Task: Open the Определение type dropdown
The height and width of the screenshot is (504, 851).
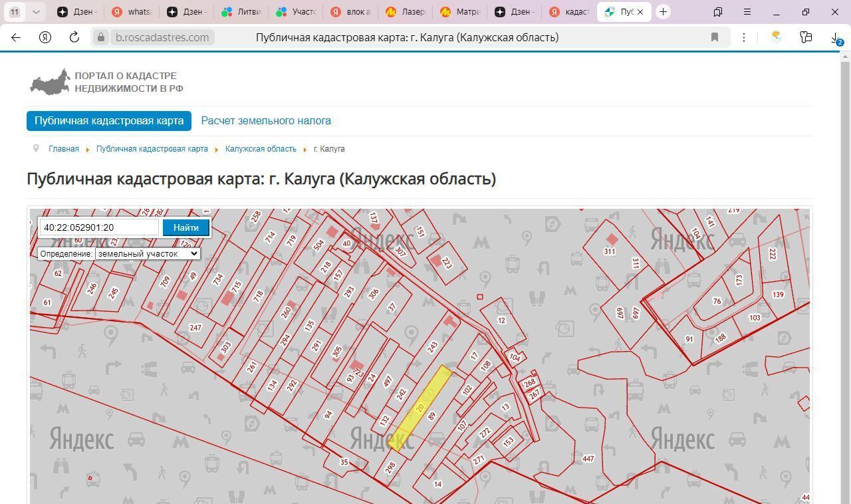Action: pyautogui.click(x=148, y=253)
